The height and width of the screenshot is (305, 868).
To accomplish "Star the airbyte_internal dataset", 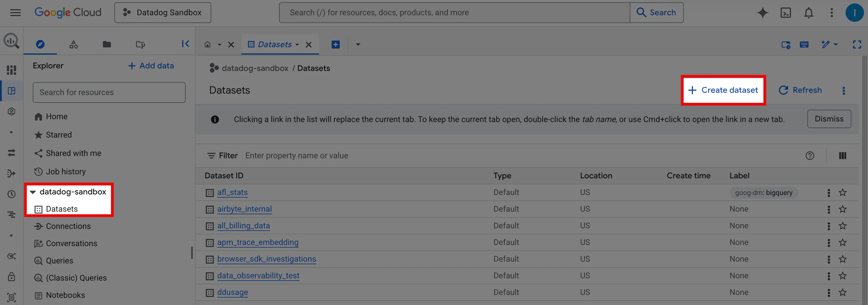I will (842, 209).
